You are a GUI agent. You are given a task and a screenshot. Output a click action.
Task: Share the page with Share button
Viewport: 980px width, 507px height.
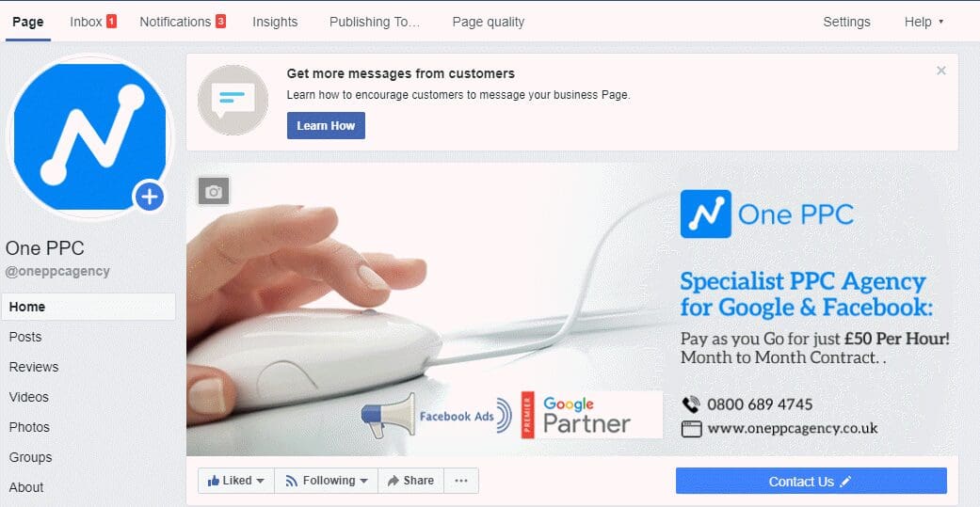coord(410,481)
